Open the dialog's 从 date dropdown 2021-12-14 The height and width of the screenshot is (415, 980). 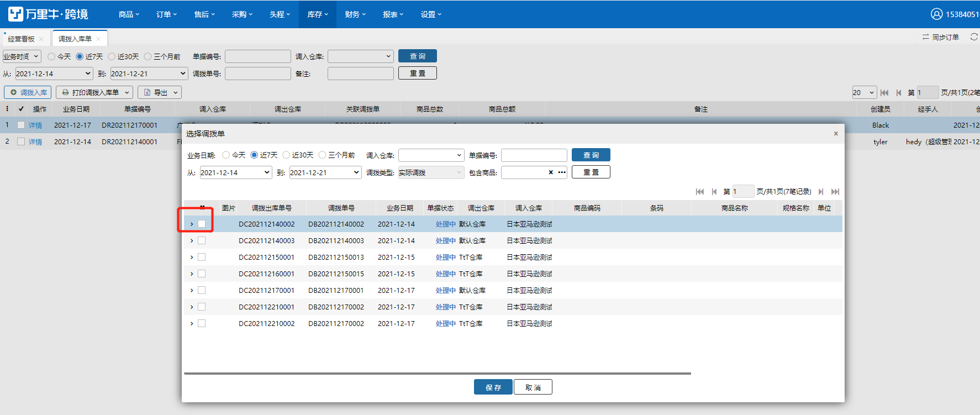(236, 172)
